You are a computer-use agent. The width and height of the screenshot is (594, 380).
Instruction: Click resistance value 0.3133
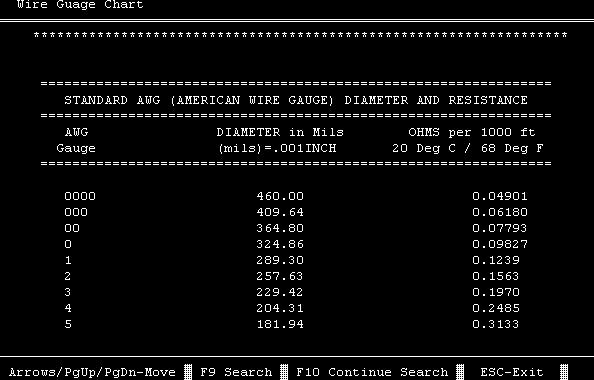point(496,324)
